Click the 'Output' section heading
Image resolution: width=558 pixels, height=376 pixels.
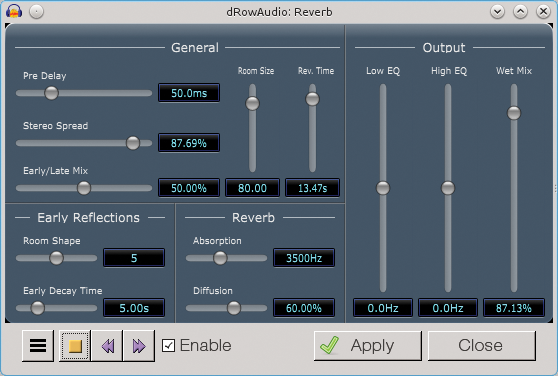pyautogui.click(x=444, y=48)
